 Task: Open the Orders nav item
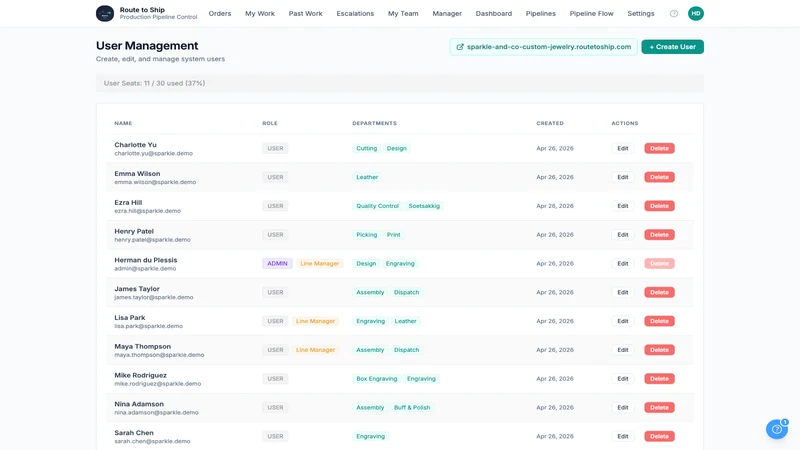pos(220,14)
